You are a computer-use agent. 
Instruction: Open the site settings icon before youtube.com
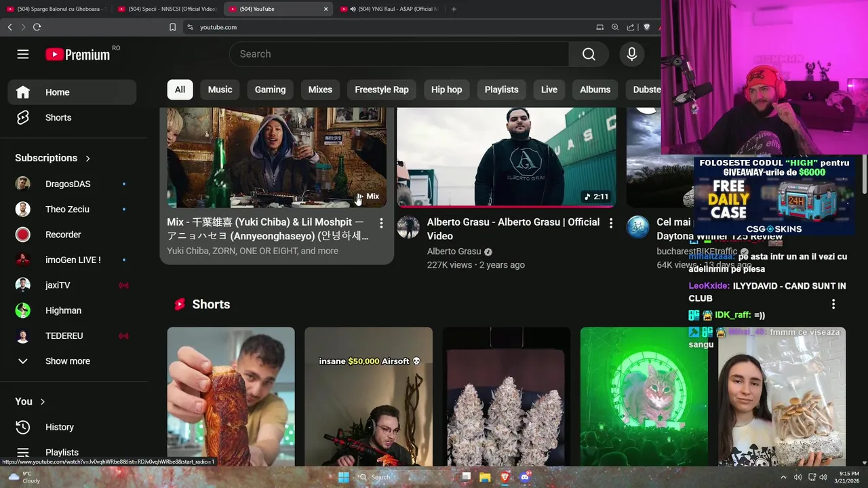(190, 27)
